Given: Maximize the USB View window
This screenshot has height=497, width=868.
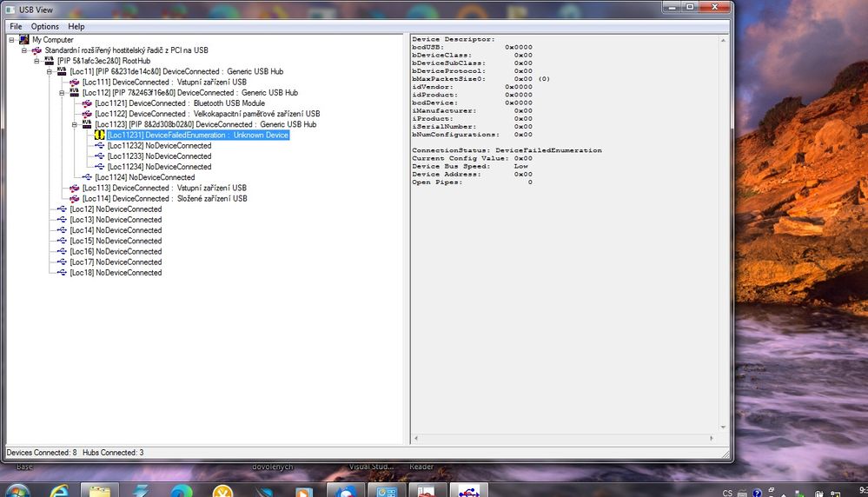Looking at the screenshot, I should pos(690,7).
